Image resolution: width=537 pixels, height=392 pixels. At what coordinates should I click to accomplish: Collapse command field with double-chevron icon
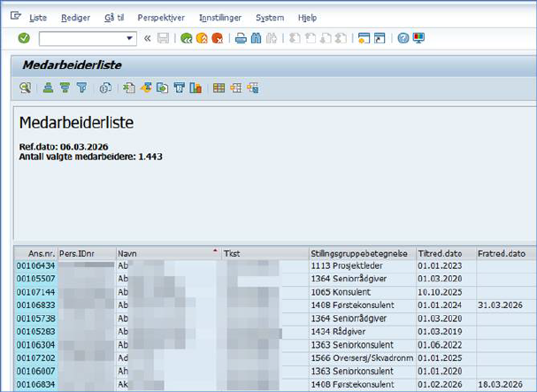[147, 38]
